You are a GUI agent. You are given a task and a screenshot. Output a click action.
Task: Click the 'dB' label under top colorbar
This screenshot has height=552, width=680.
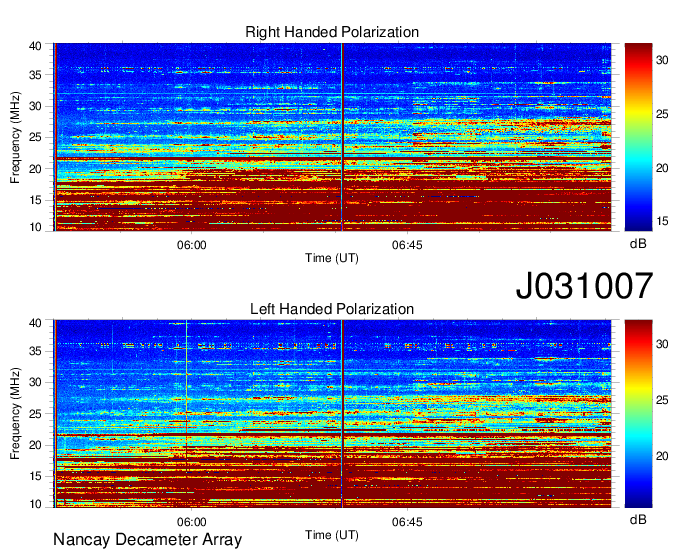coord(638,244)
